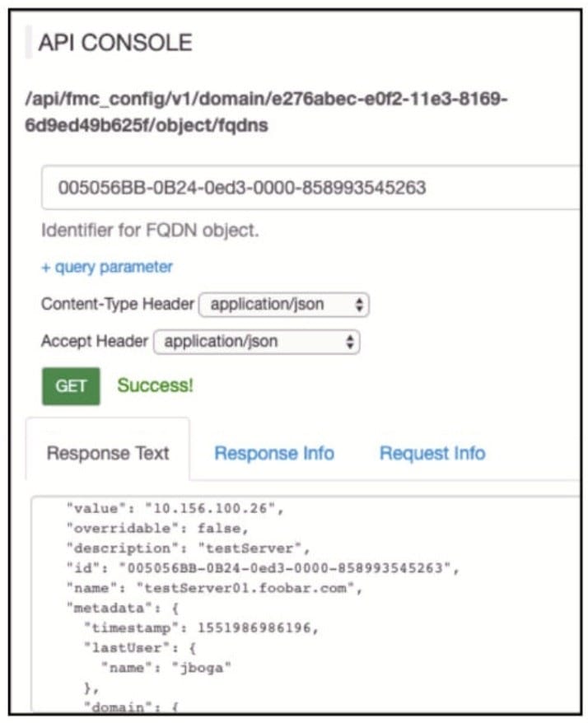588x723 pixels.
Task: Open the Content-Type Header dropdown
Action: click(284, 304)
